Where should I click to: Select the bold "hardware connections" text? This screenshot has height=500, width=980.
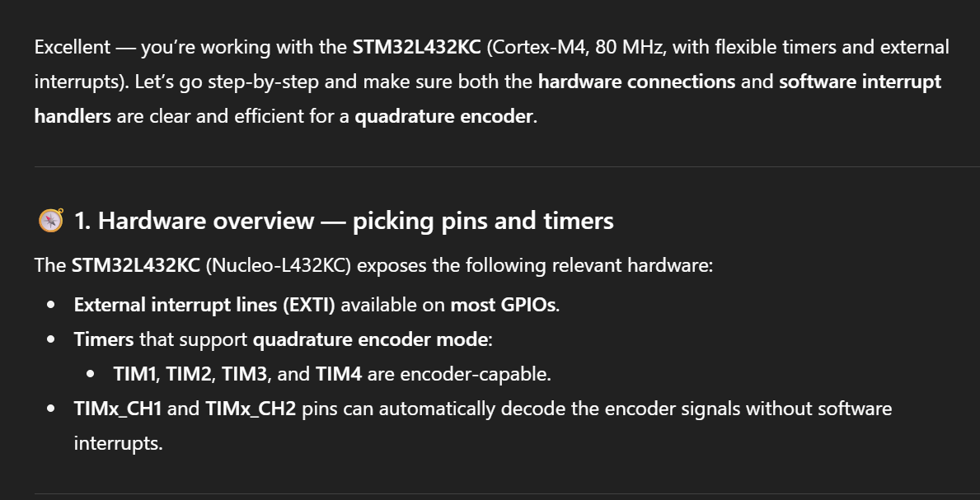(636, 82)
